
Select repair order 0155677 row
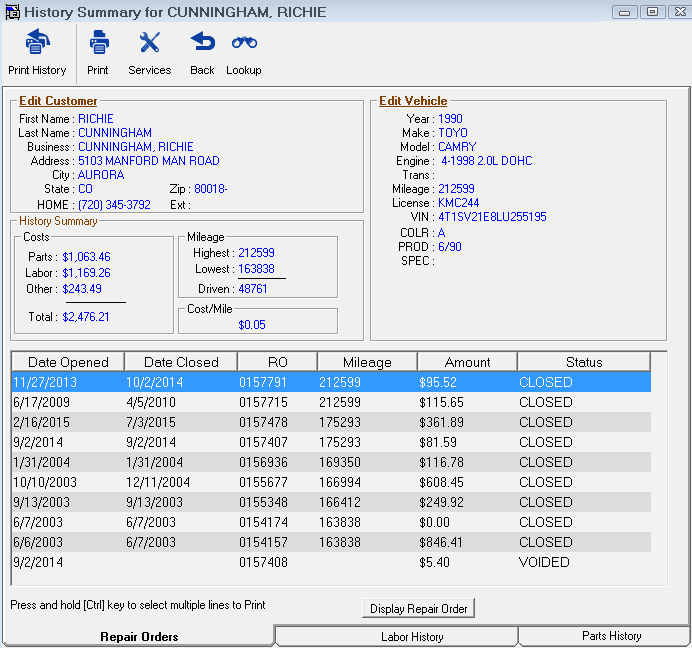[x=331, y=482]
